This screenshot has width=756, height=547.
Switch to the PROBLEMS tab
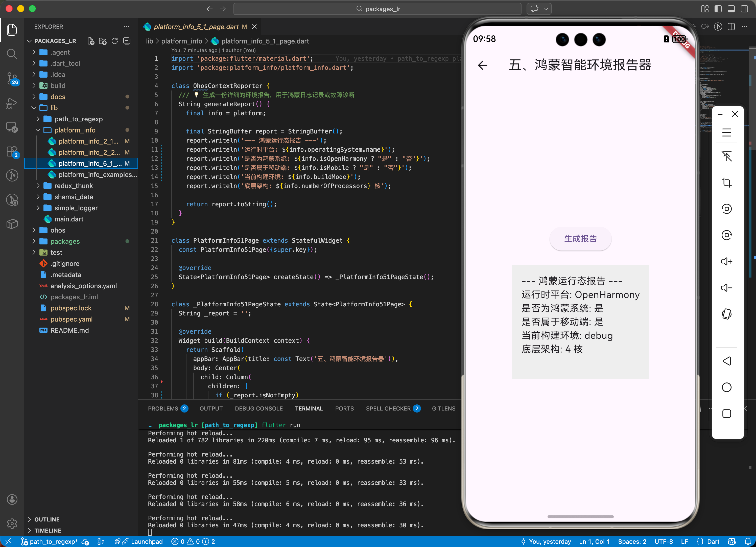163,408
